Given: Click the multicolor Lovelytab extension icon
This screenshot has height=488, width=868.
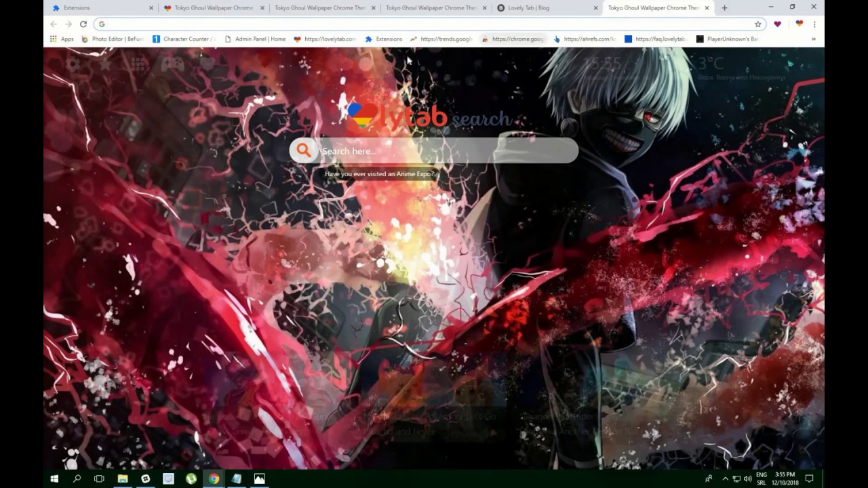Looking at the screenshot, I should click(800, 24).
